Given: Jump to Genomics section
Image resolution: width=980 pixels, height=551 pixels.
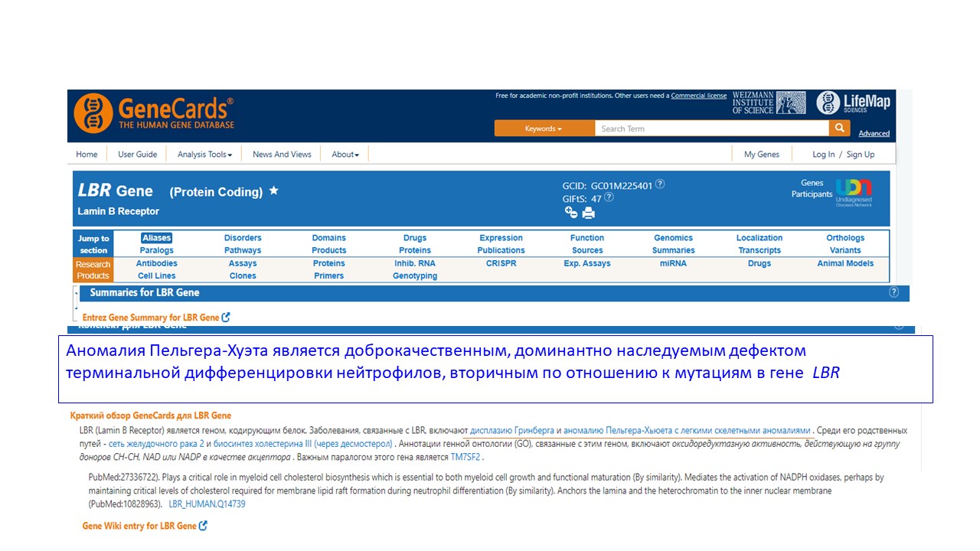Looking at the screenshot, I should tap(674, 238).
